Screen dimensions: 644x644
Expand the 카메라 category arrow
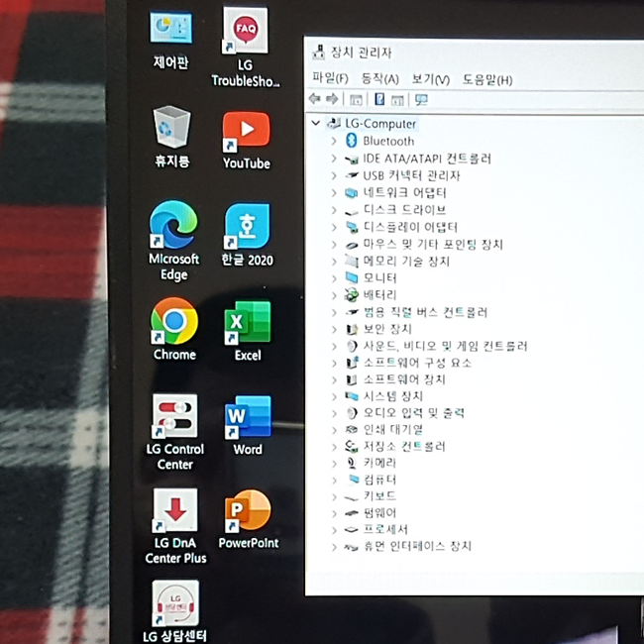click(334, 464)
